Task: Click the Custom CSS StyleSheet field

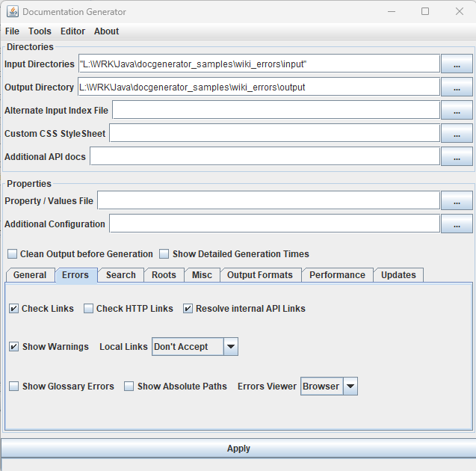Action: (274, 133)
